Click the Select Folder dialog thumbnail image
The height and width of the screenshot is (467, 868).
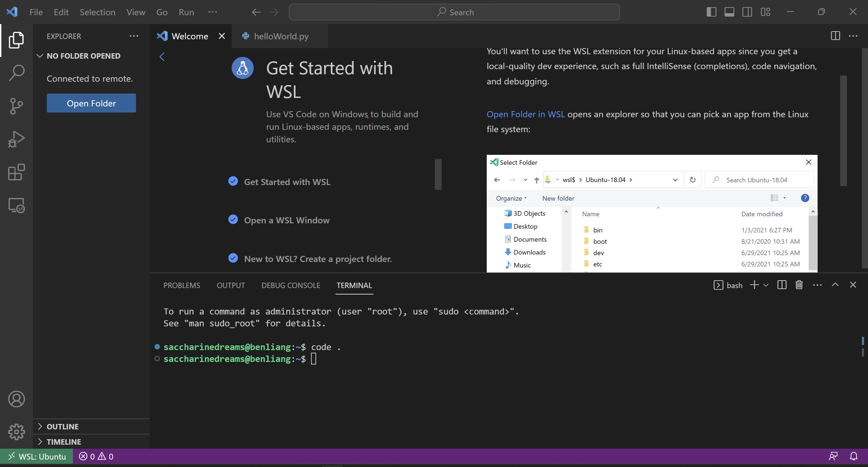(x=652, y=214)
